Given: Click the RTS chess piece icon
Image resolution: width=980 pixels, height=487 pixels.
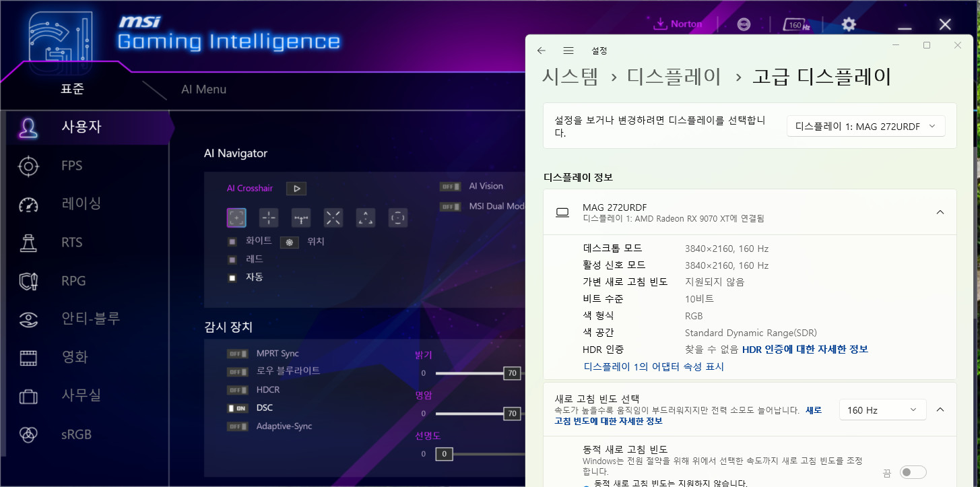Looking at the screenshot, I should tap(28, 243).
